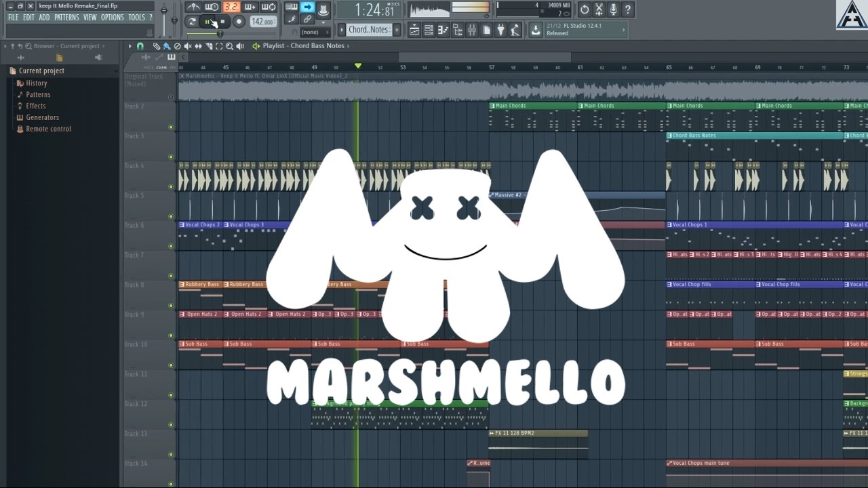Select the playlist select tool
The image size is (868, 488).
point(219,46)
